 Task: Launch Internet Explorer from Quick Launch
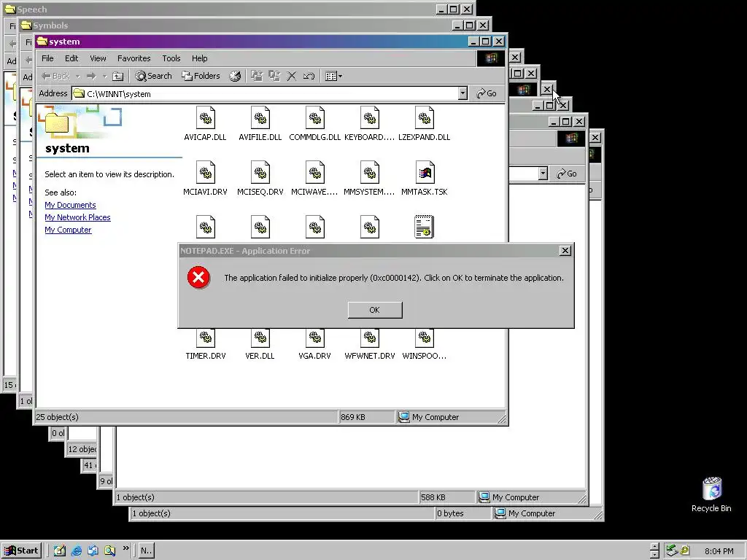point(76,551)
